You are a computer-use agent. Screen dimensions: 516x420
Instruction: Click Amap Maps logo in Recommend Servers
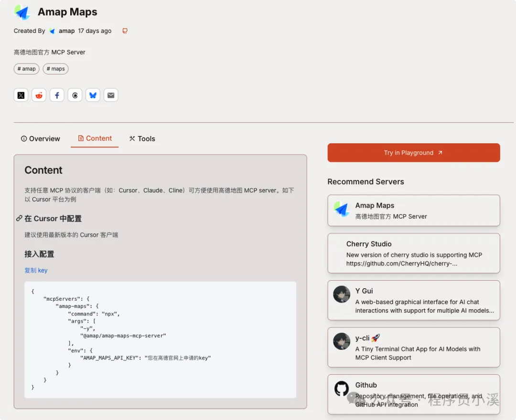click(x=342, y=210)
